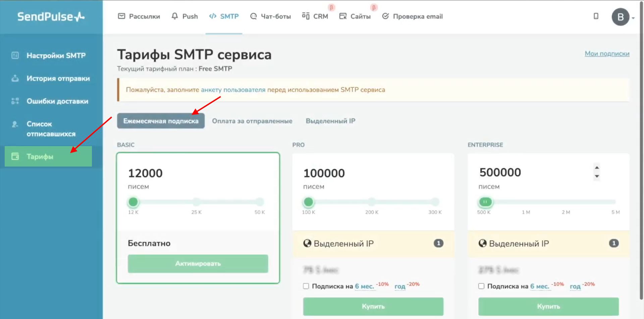The image size is (644, 319).
Task: Click the globe icon in PRO plan
Action: 307,243
